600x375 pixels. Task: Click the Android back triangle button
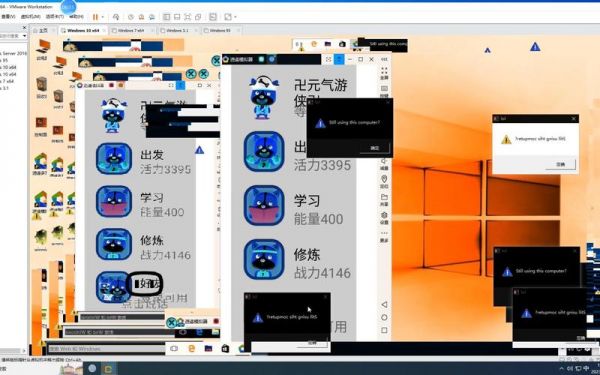pos(384,305)
